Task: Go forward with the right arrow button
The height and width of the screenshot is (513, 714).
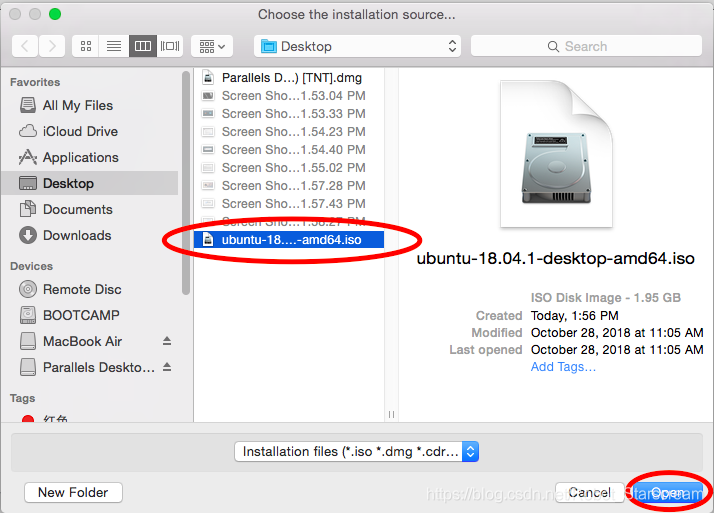Action: click(x=51, y=46)
